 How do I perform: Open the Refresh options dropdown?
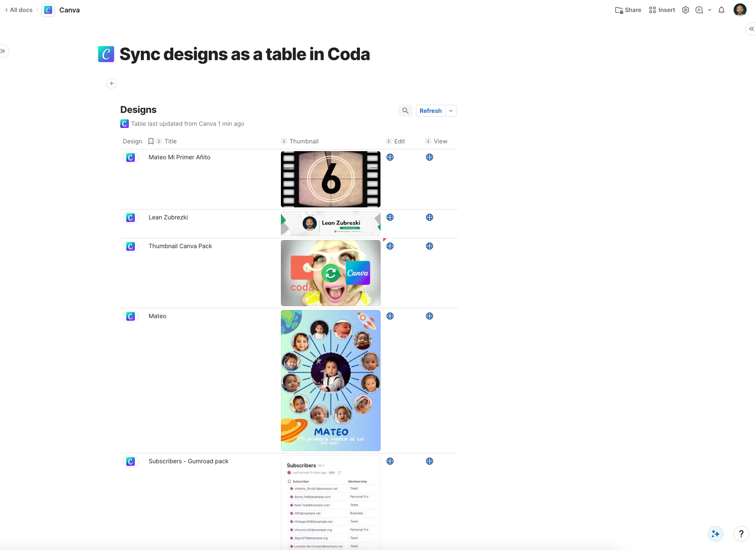point(451,111)
